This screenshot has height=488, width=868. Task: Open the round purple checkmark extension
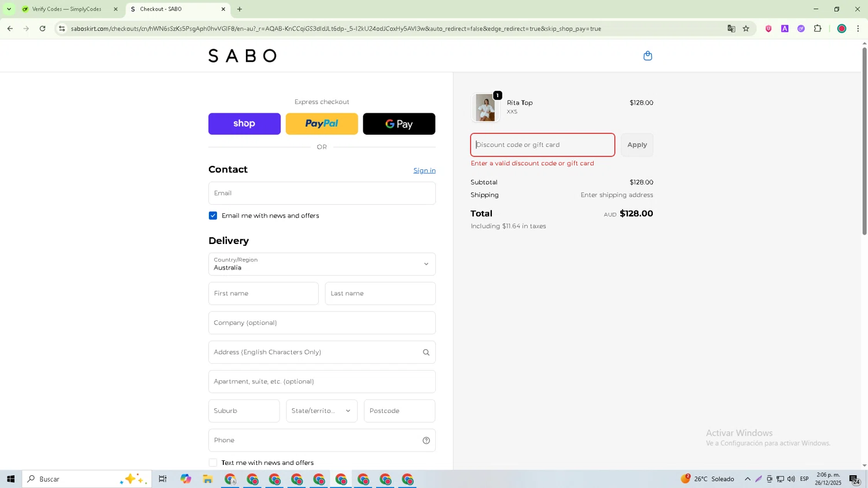tap(801, 28)
